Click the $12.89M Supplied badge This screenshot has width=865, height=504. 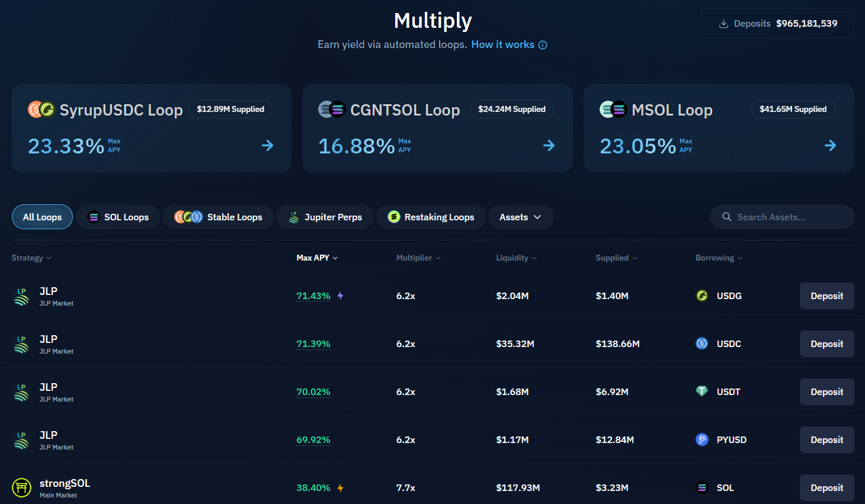click(x=230, y=110)
